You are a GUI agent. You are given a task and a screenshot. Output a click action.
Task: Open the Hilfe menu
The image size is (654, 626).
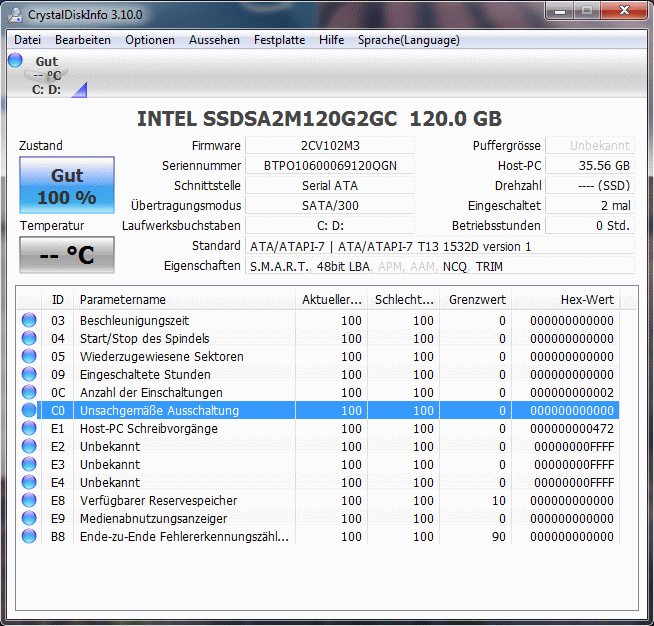(332, 40)
